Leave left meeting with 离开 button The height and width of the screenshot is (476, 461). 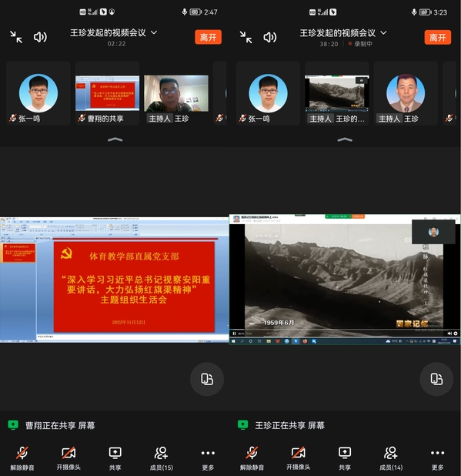[x=208, y=37]
